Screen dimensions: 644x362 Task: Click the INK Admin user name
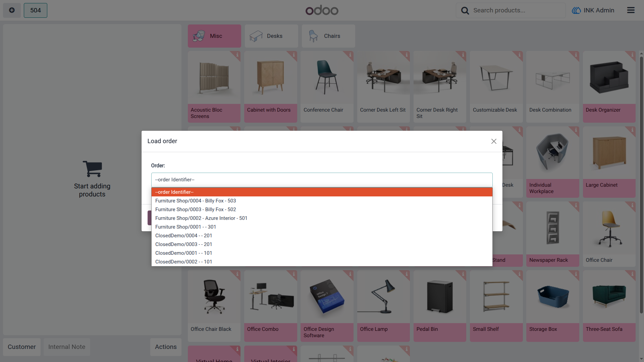click(x=599, y=10)
